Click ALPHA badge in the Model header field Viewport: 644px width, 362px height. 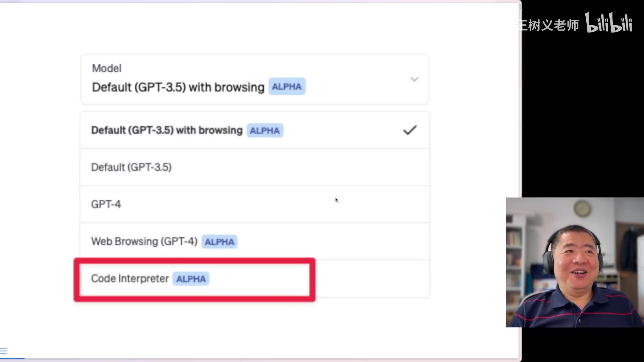[287, 87]
